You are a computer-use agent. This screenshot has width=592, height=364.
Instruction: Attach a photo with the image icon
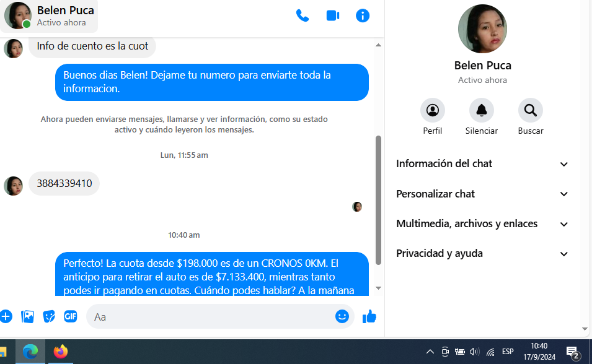point(27,316)
